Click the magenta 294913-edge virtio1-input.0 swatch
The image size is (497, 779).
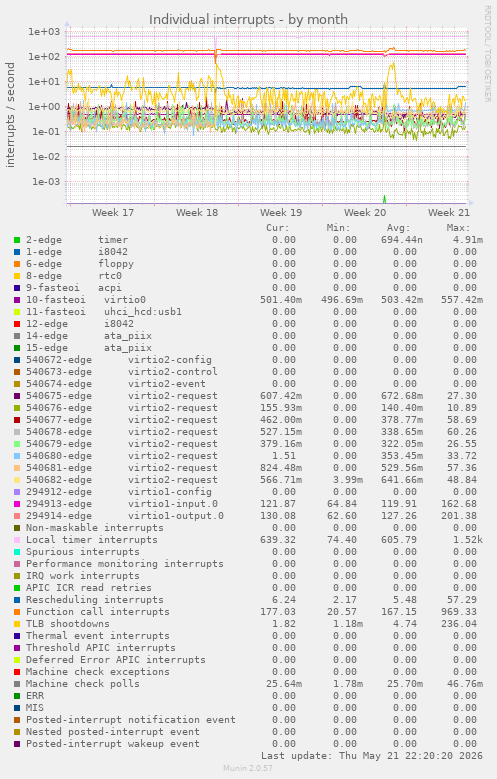(17, 504)
